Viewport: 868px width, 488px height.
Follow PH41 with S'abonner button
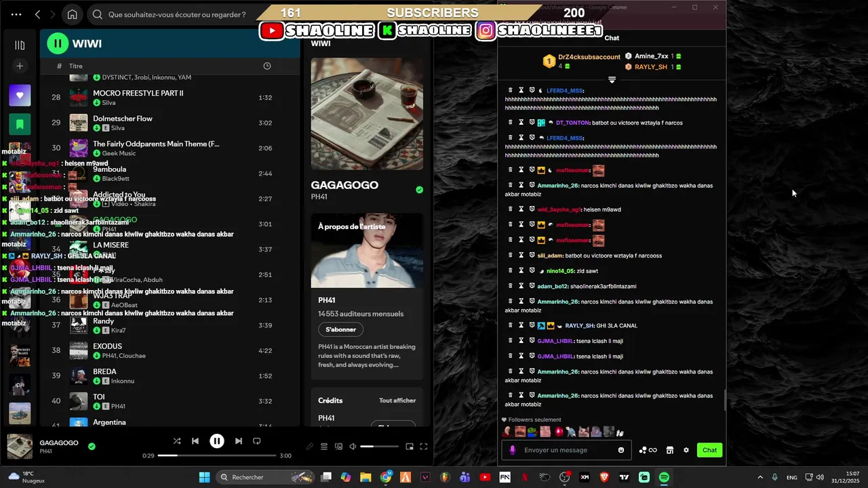[x=340, y=329]
